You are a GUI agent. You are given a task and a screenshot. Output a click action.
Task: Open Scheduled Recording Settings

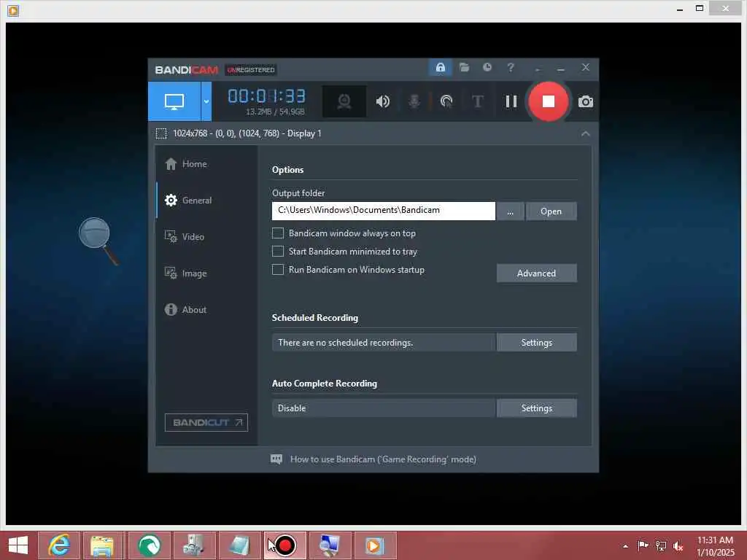537,343
